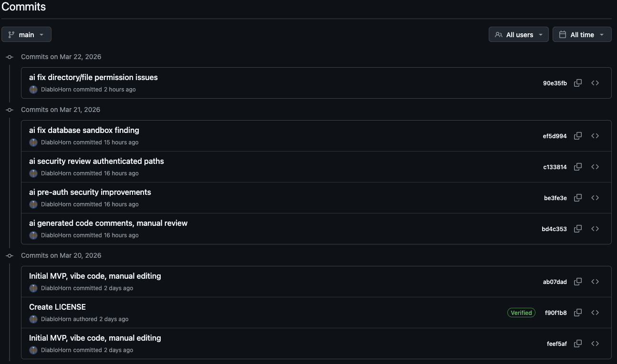
Task: Open the All time date filter
Action: [x=582, y=34]
